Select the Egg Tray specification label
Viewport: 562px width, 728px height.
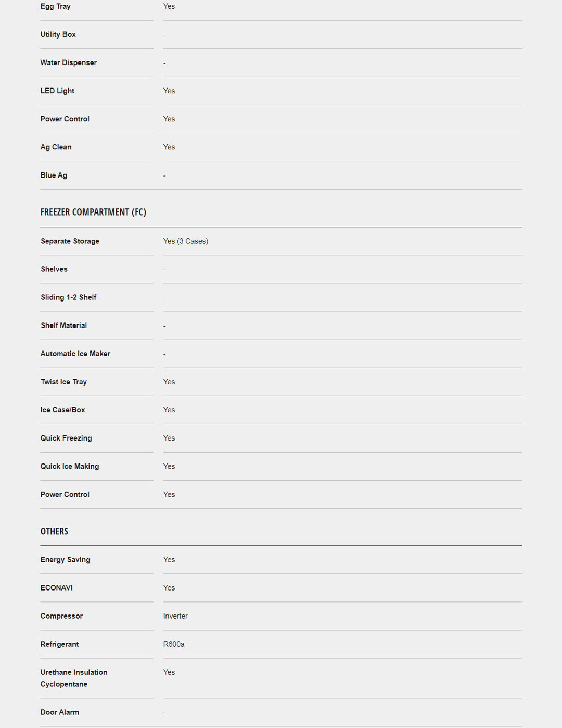tap(55, 6)
